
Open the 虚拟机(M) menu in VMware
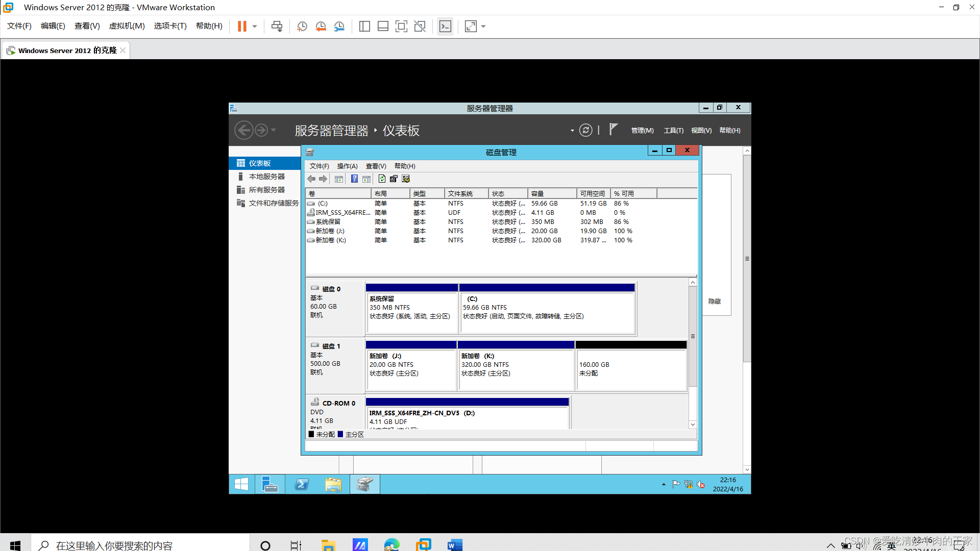click(127, 26)
